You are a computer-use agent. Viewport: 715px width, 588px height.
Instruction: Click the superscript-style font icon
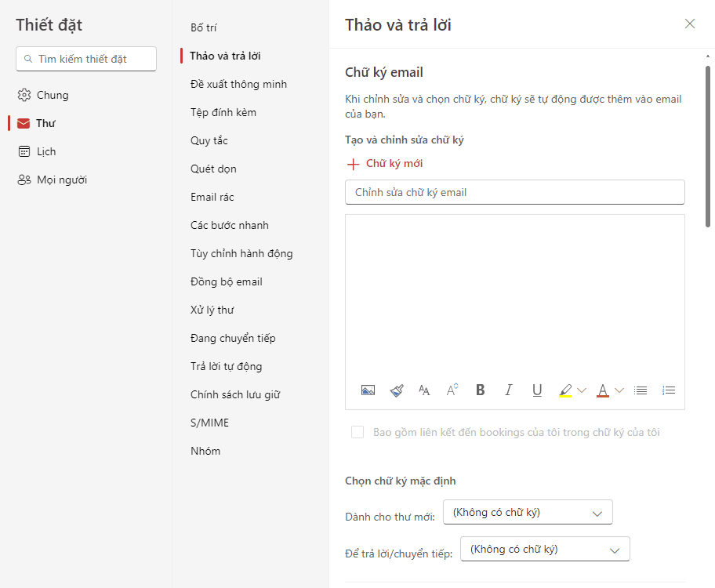coord(452,390)
